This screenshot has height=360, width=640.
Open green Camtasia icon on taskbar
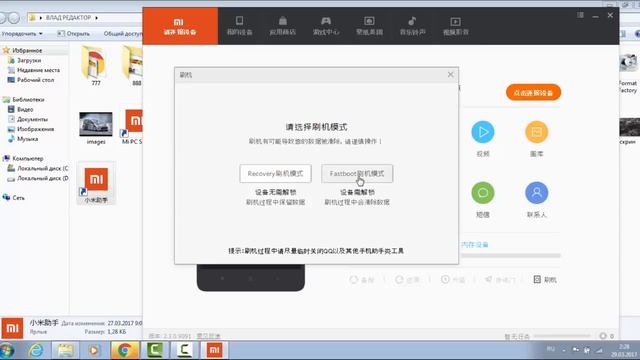click(155, 350)
